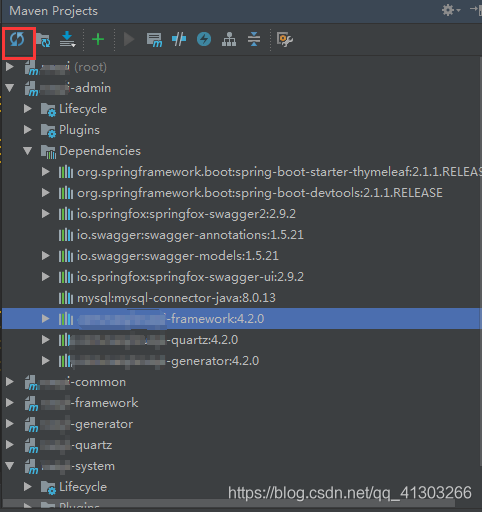Show Maven dependencies diagram icon
Screen dimensions: 482x512
pos(229,39)
